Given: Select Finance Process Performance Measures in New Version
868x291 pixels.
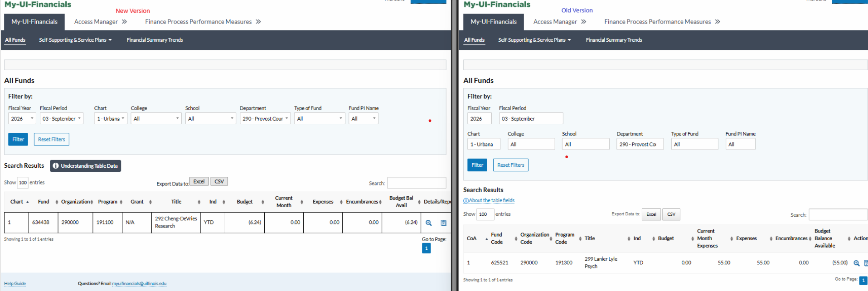Looking at the screenshot, I should pyautogui.click(x=198, y=22).
